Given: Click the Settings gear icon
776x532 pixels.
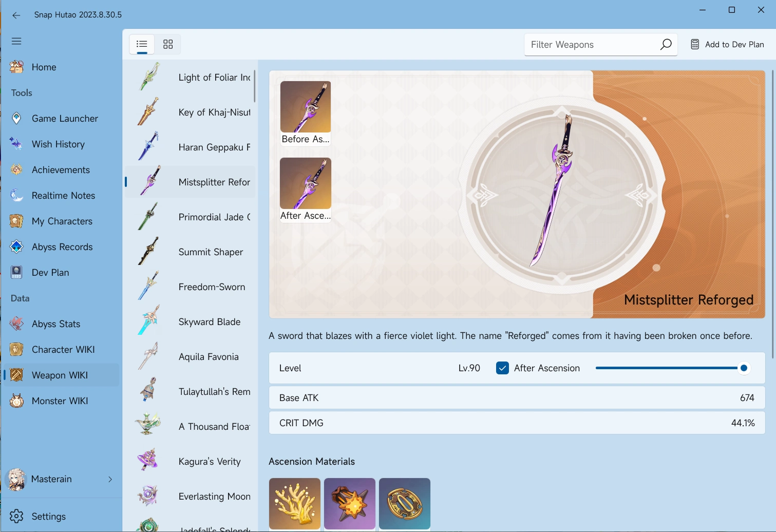Looking at the screenshot, I should coord(16,516).
